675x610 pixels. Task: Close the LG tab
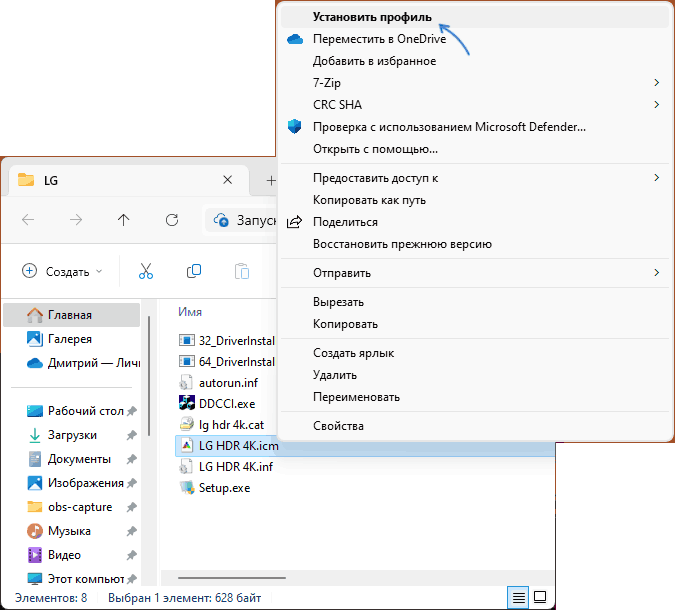tap(228, 180)
